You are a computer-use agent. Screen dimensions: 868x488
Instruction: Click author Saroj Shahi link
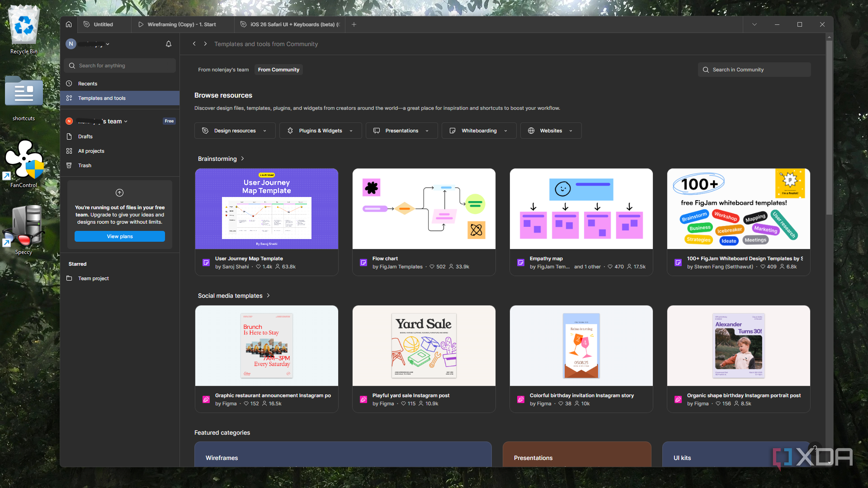tap(236, 267)
